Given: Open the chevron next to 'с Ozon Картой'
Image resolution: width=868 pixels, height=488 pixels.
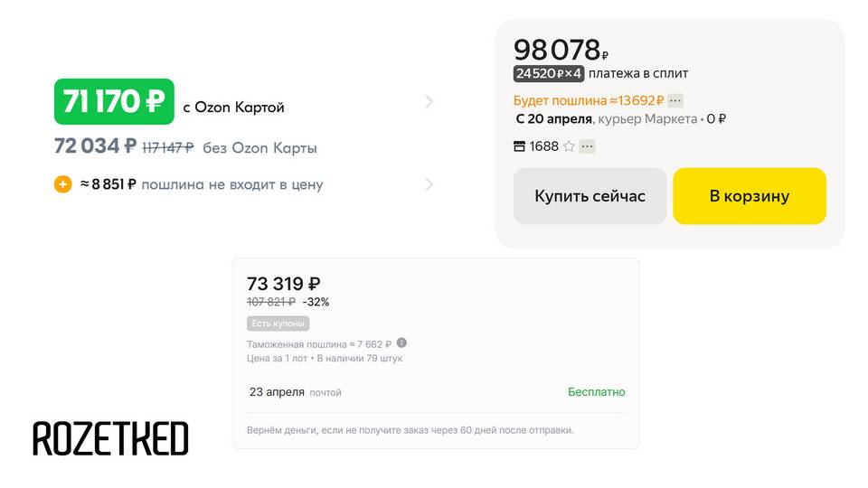Looking at the screenshot, I should pyautogui.click(x=429, y=102).
